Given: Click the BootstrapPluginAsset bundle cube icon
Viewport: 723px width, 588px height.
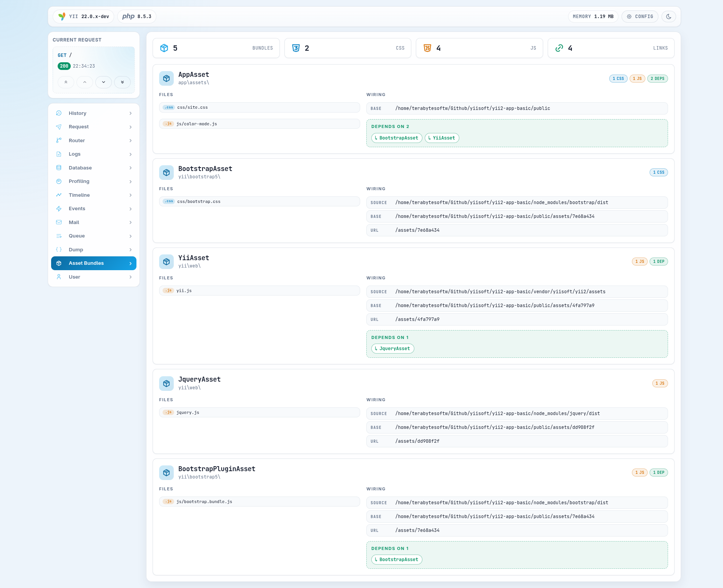Looking at the screenshot, I should tap(166, 473).
